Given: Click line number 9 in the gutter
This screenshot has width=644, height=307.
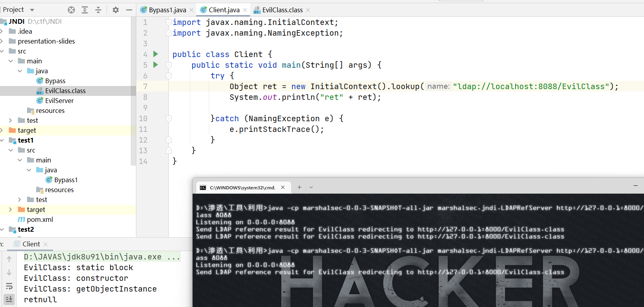Looking at the screenshot, I should click(x=145, y=108).
